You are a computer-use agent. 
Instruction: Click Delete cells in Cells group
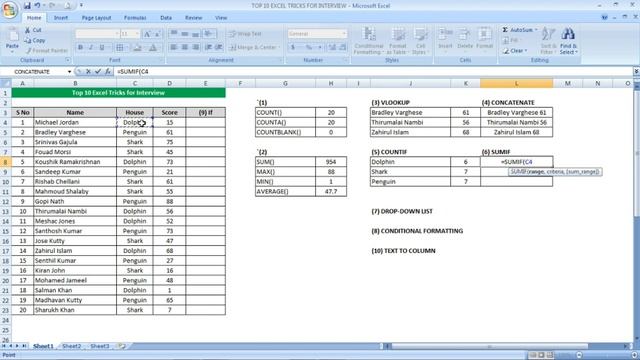[x=464, y=40]
